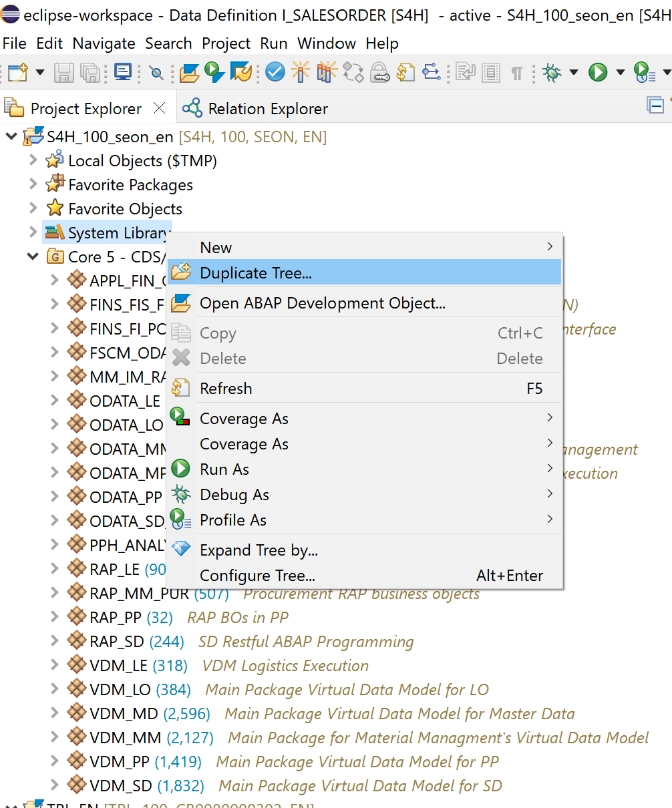This screenshot has height=808, width=672.
Task: Expand the Local Objects ($TMP) node
Action: 33,161
